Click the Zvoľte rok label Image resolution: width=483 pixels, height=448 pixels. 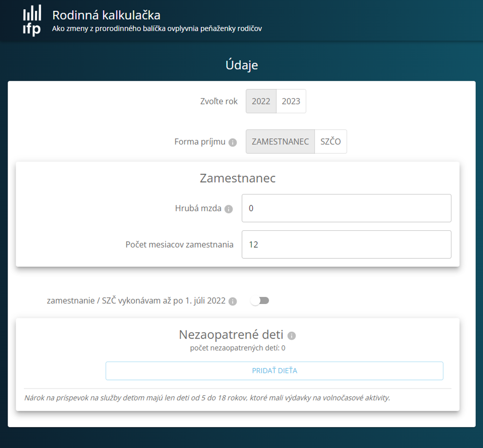pos(219,101)
